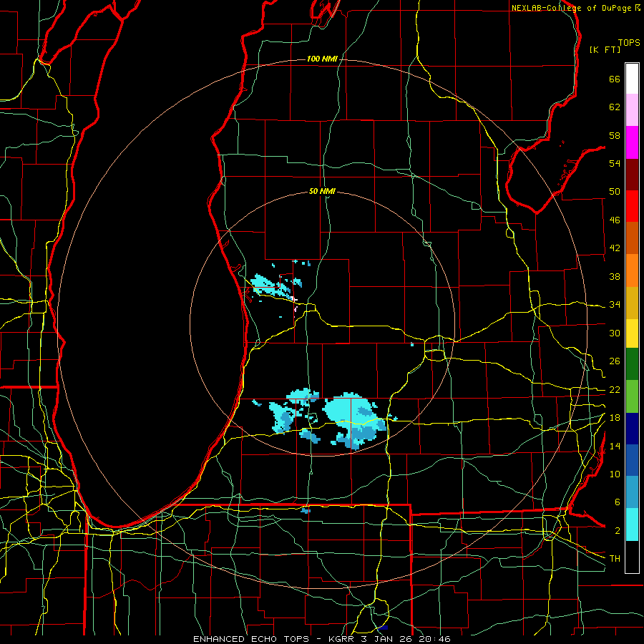Select the dark red legend swatch

tap(632, 174)
